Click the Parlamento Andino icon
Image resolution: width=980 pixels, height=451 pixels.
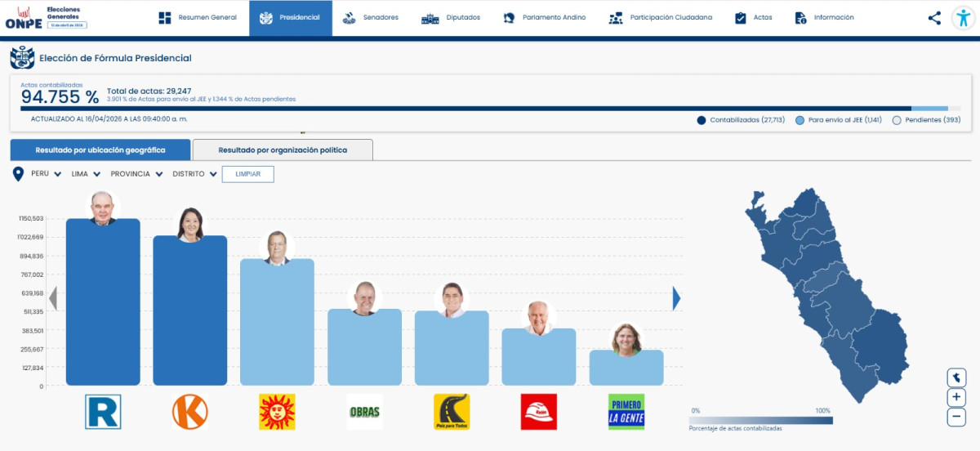coord(509,18)
